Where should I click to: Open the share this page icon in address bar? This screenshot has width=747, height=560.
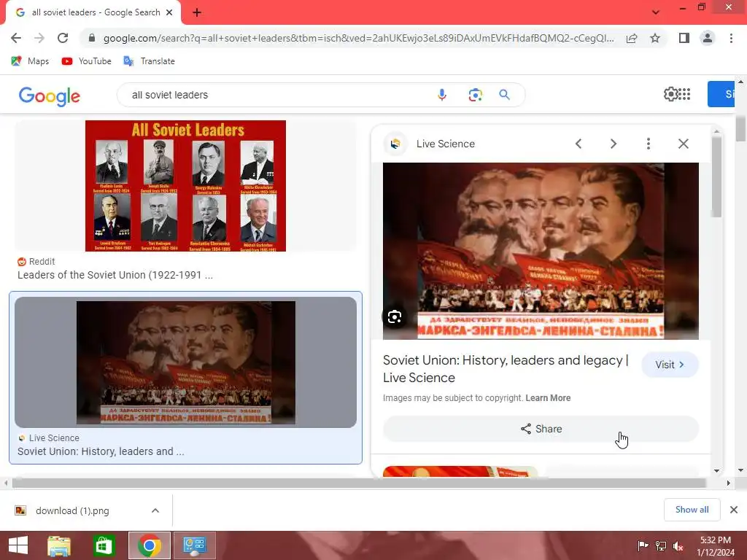[632, 38]
